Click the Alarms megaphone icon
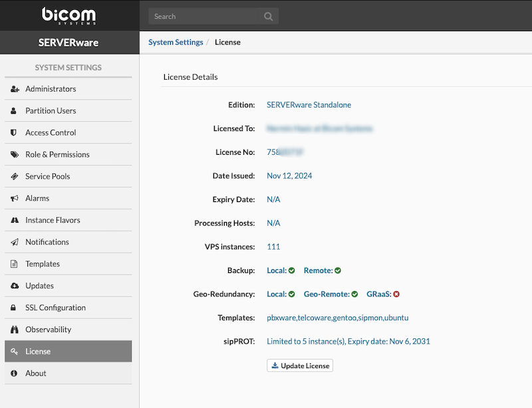This screenshot has width=532, height=408. tap(14, 199)
